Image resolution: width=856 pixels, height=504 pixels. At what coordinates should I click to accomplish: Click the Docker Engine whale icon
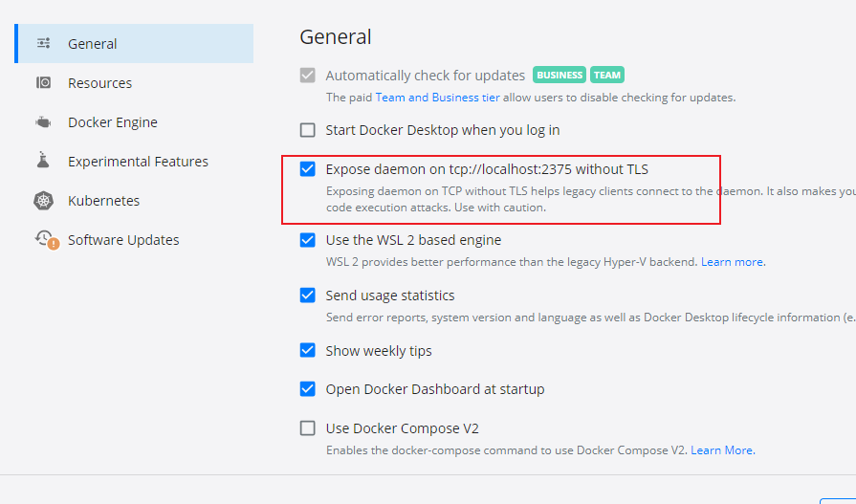(x=43, y=122)
